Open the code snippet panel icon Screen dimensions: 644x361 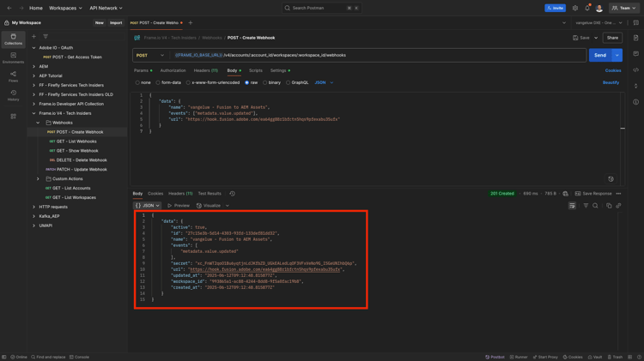635,70
